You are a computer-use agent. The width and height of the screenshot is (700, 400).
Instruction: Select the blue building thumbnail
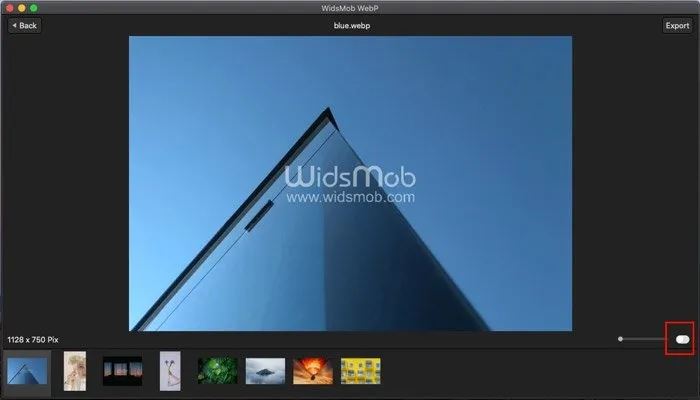click(x=27, y=371)
